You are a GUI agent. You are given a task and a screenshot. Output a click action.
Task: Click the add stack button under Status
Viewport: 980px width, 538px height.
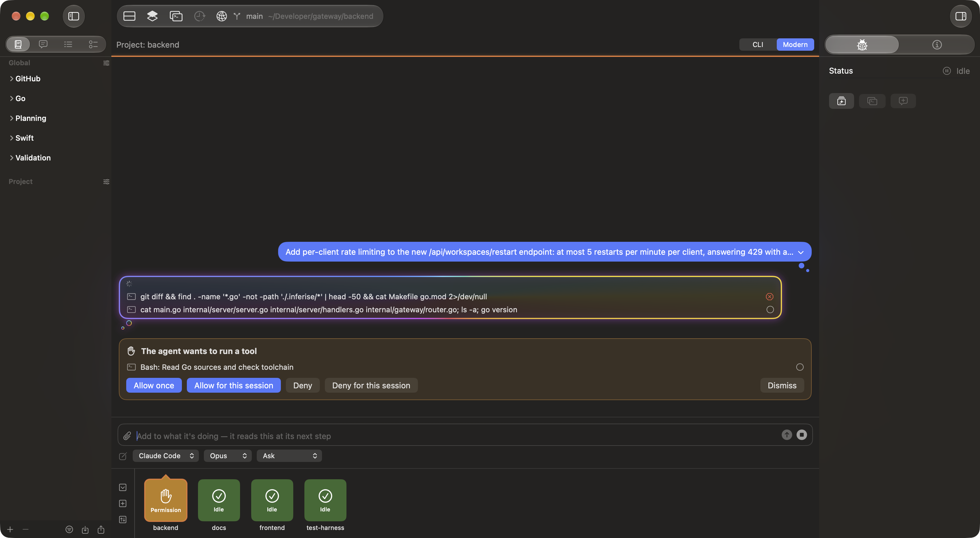(x=841, y=101)
